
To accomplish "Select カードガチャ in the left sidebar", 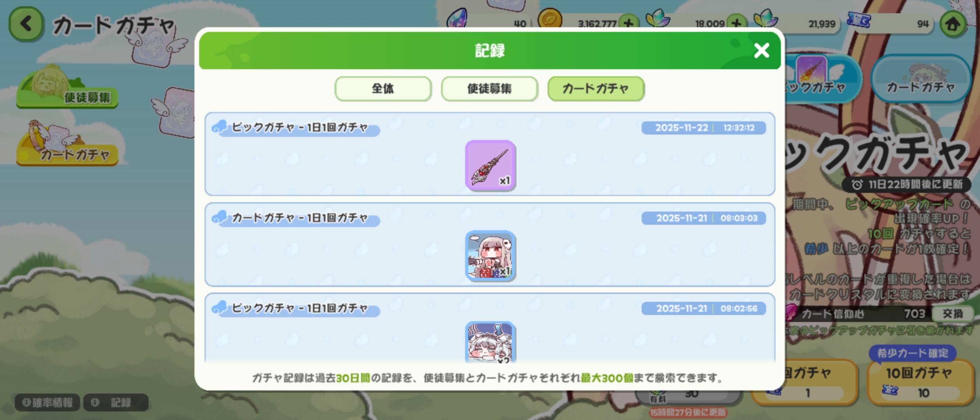I will click(67, 145).
